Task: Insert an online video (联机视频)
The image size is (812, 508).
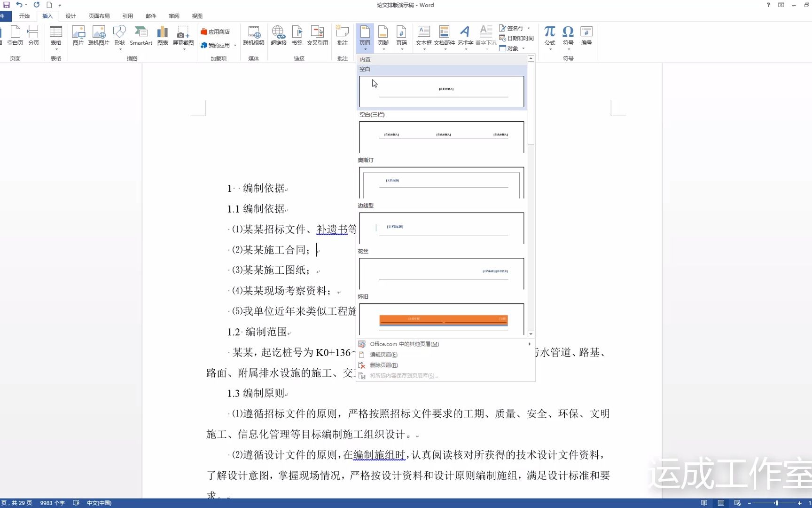Action: [254, 36]
